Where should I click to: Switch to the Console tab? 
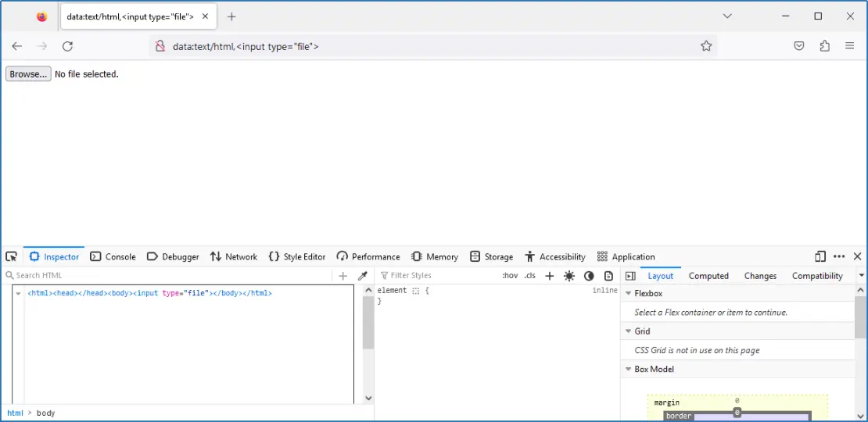pyautogui.click(x=113, y=256)
